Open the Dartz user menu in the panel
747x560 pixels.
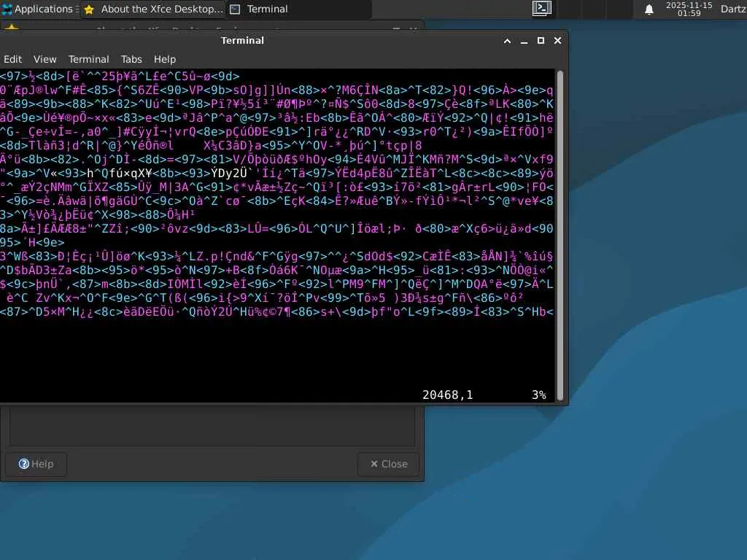733,9
